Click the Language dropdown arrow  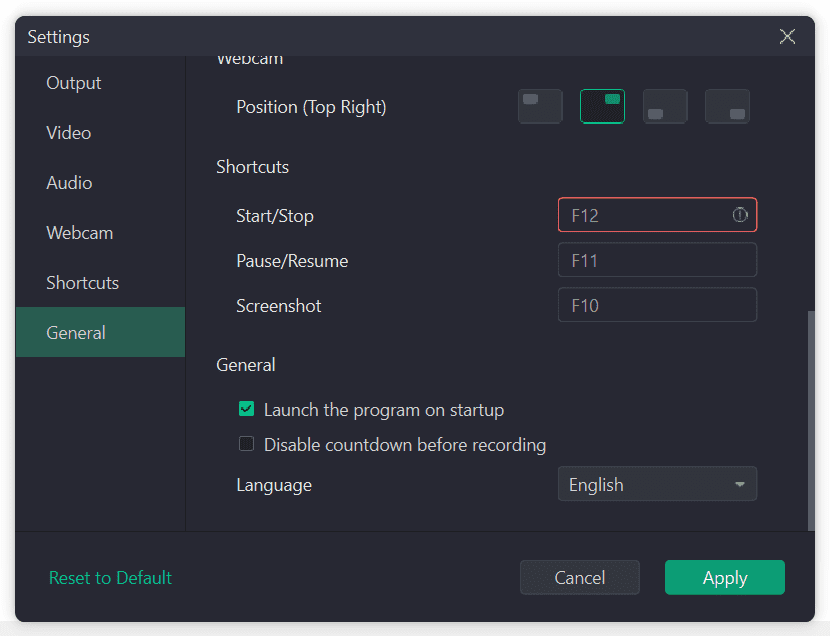click(740, 485)
